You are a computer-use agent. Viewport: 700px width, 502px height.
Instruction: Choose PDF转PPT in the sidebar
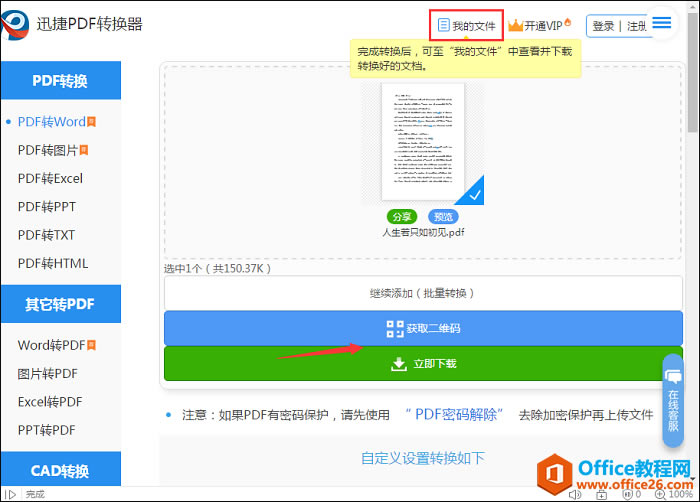pos(47,207)
